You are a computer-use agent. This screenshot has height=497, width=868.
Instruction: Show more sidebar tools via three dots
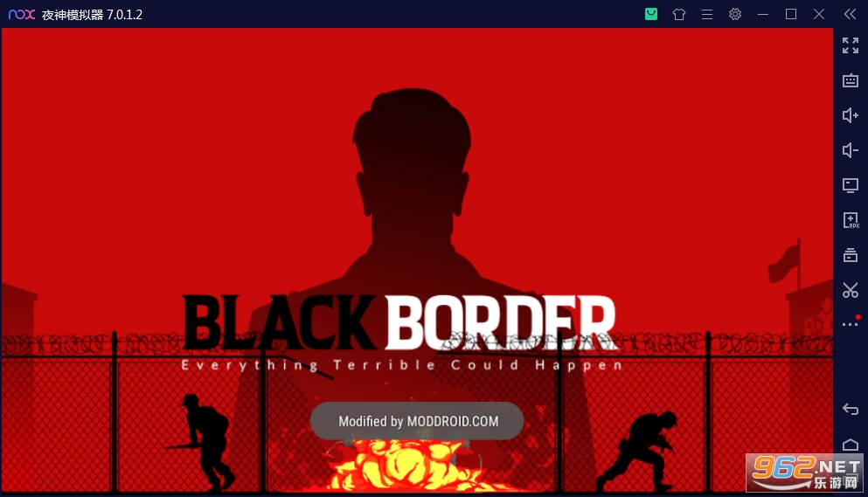[851, 324]
